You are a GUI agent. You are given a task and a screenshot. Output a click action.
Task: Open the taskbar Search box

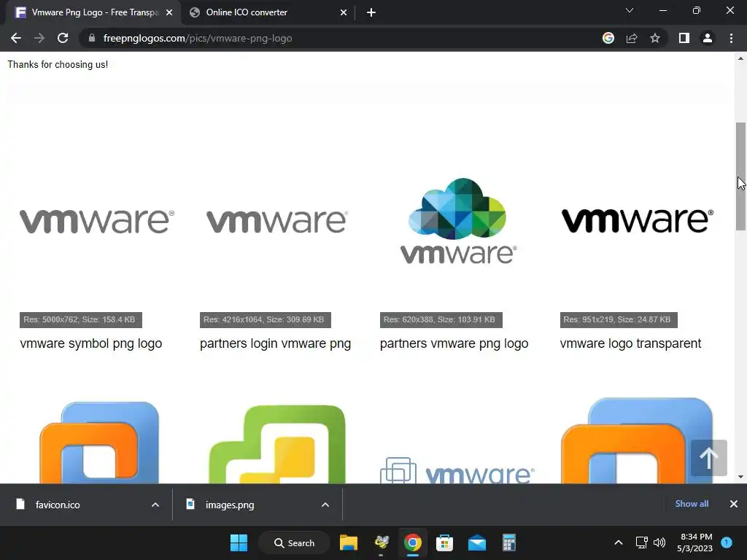pyautogui.click(x=294, y=542)
